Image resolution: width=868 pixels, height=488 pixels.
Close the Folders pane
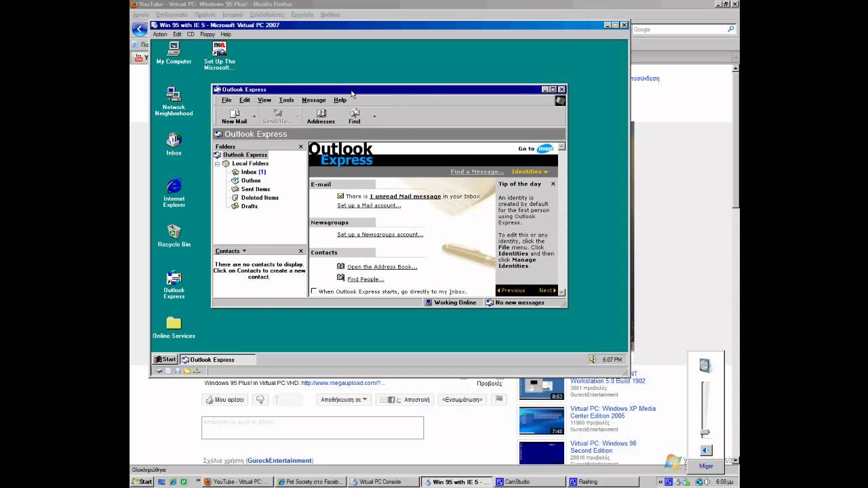click(x=301, y=146)
